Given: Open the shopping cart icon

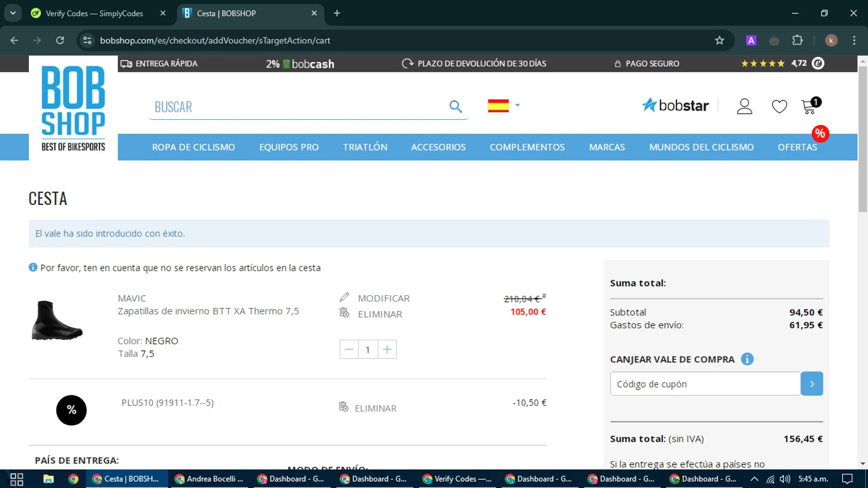Looking at the screenshot, I should pyautogui.click(x=810, y=106).
